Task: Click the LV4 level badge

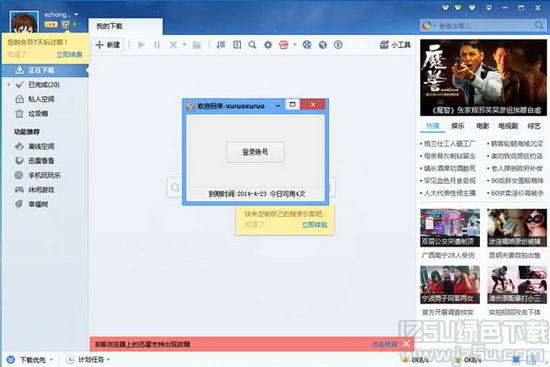Action: (x=51, y=25)
